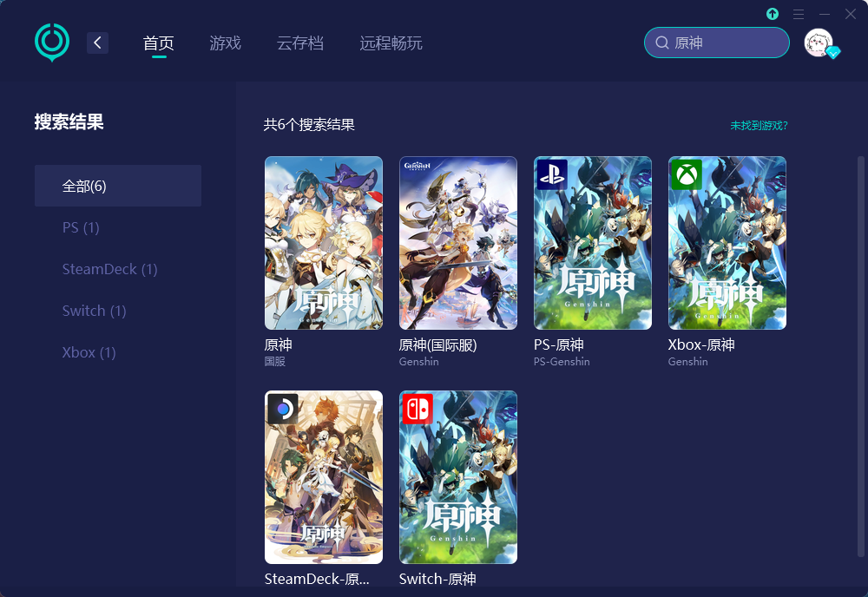This screenshot has height=597, width=868.
Task: Go back with the left arrow button
Action: (97, 43)
